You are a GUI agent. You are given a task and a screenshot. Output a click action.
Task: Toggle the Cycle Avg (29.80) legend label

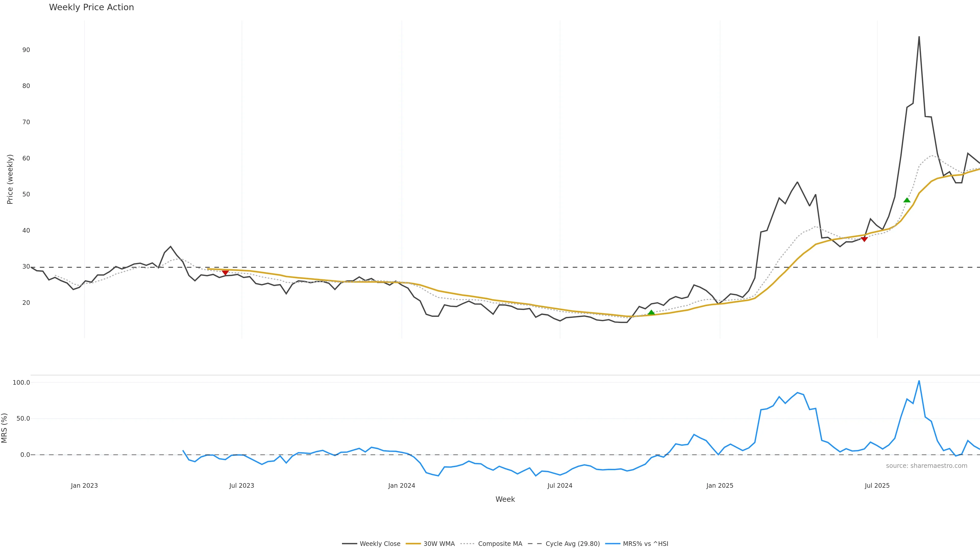(x=572, y=544)
